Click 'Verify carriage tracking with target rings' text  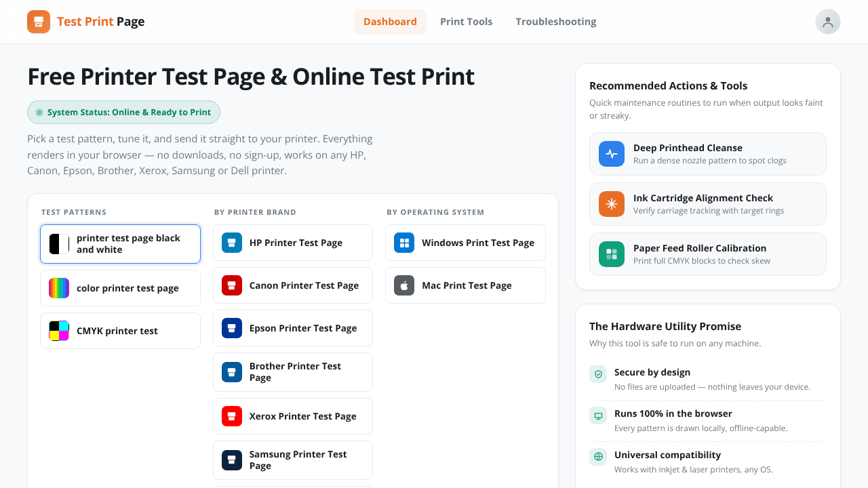709,211
